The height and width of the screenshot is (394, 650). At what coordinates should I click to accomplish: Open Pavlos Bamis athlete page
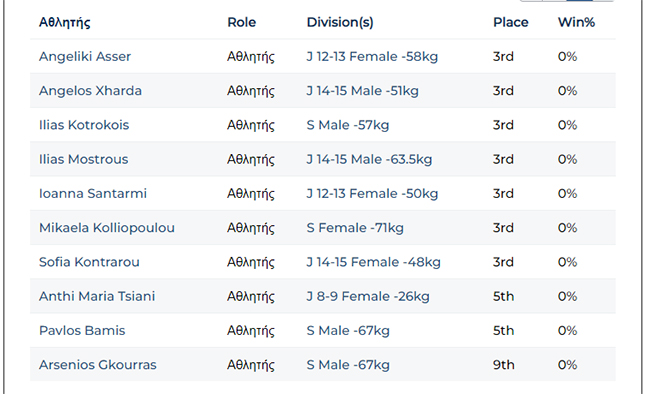pos(82,331)
